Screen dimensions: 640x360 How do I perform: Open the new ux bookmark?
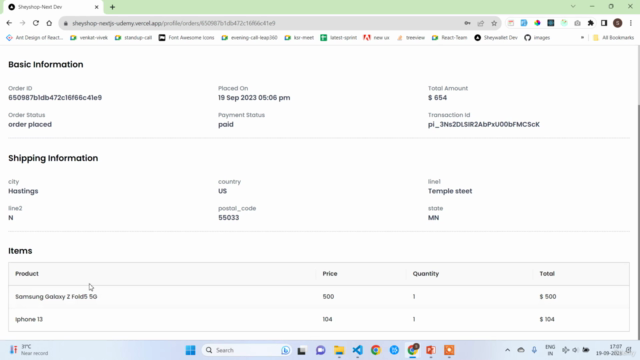376,38
